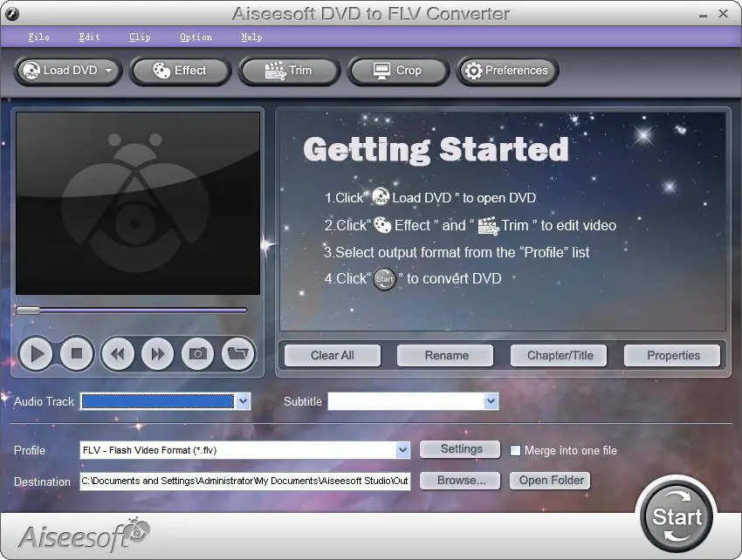Click the Rename button
The width and height of the screenshot is (742, 560).
[446, 355]
